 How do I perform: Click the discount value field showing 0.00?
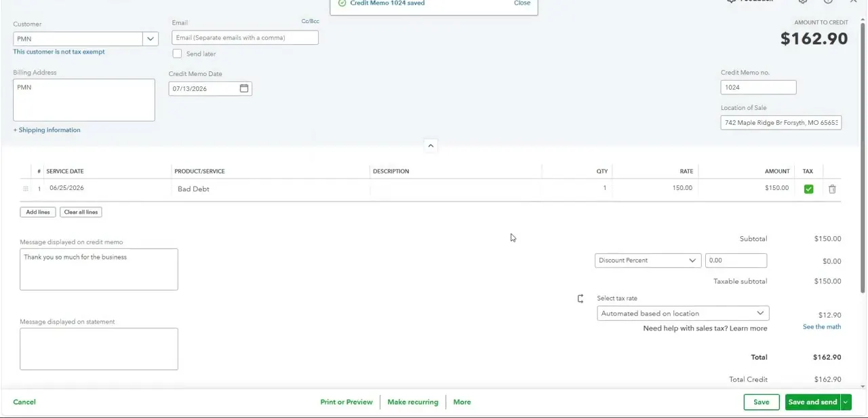coord(736,261)
